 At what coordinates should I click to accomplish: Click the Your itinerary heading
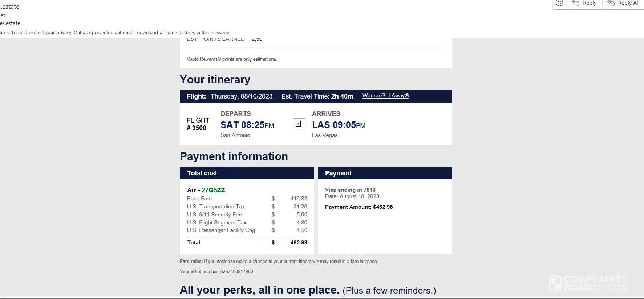point(215,80)
